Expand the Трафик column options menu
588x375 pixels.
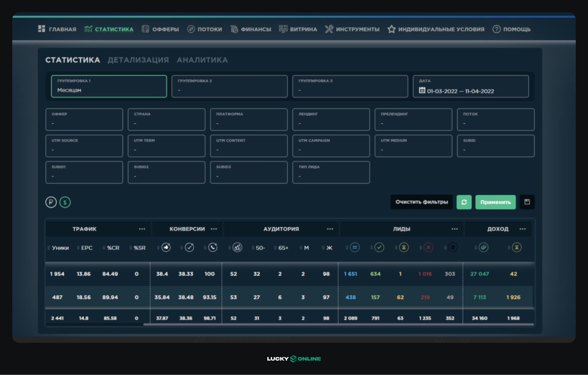tap(142, 229)
